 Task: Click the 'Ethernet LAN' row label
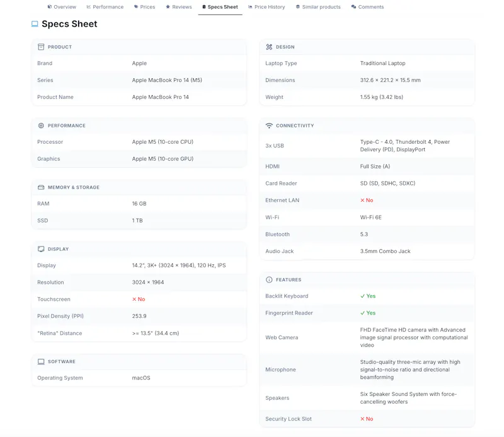(x=282, y=200)
